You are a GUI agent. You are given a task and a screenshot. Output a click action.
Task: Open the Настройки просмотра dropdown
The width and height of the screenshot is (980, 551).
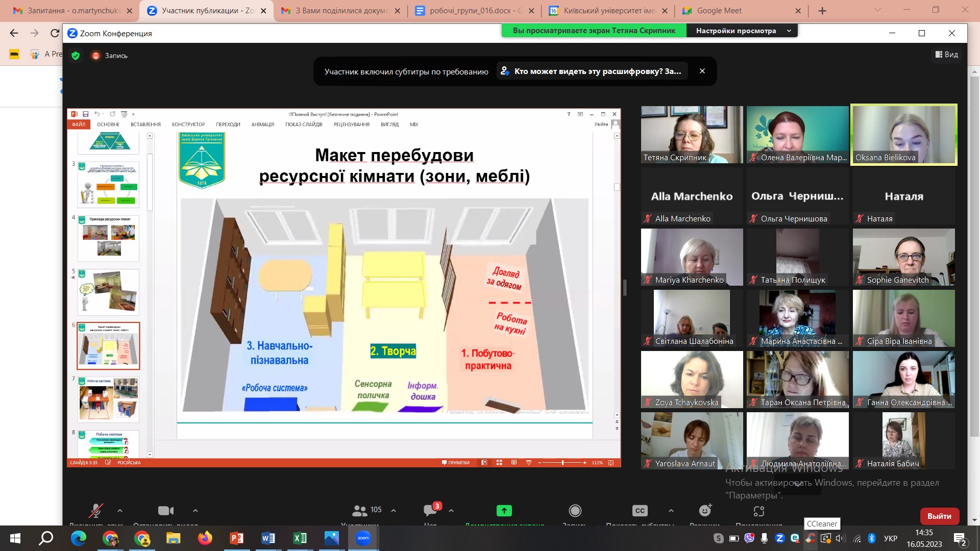[743, 31]
